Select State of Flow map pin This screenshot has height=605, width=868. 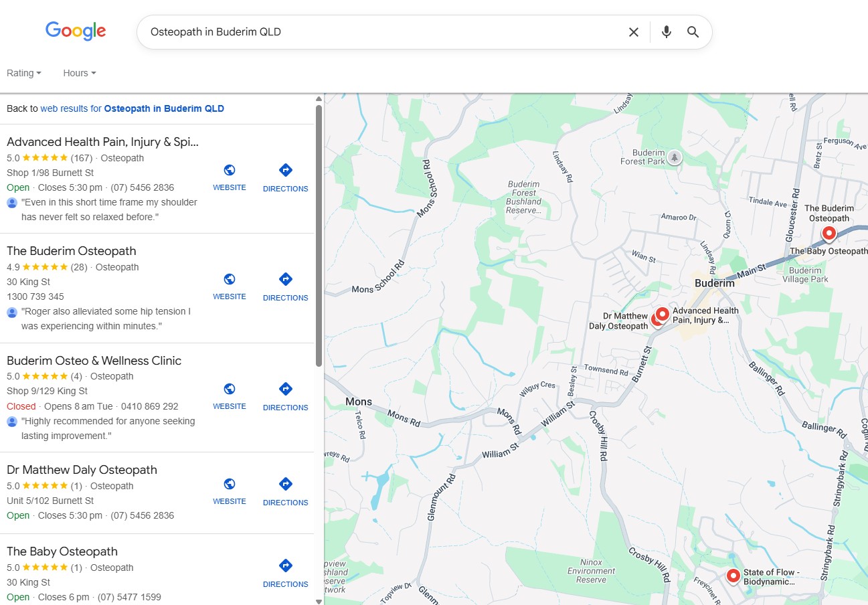coord(733,575)
